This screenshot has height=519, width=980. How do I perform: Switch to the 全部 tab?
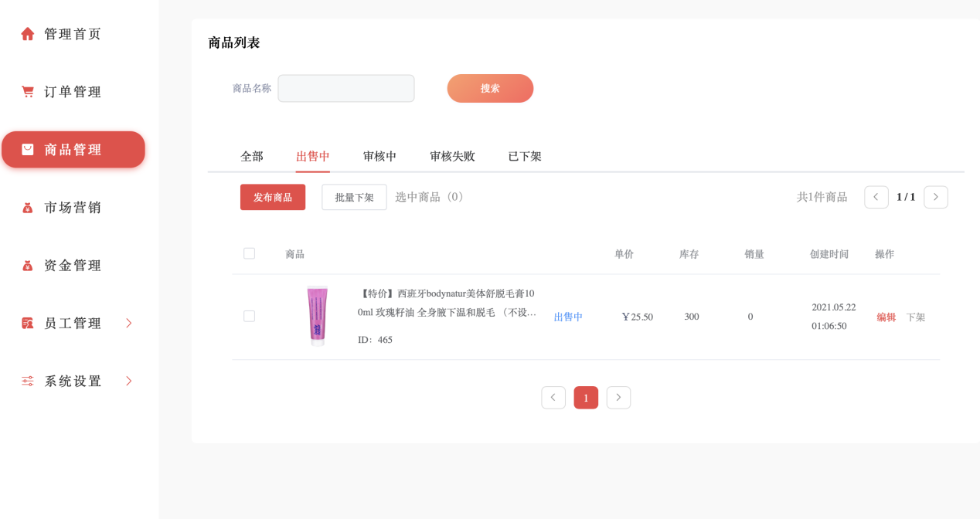click(252, 156)
